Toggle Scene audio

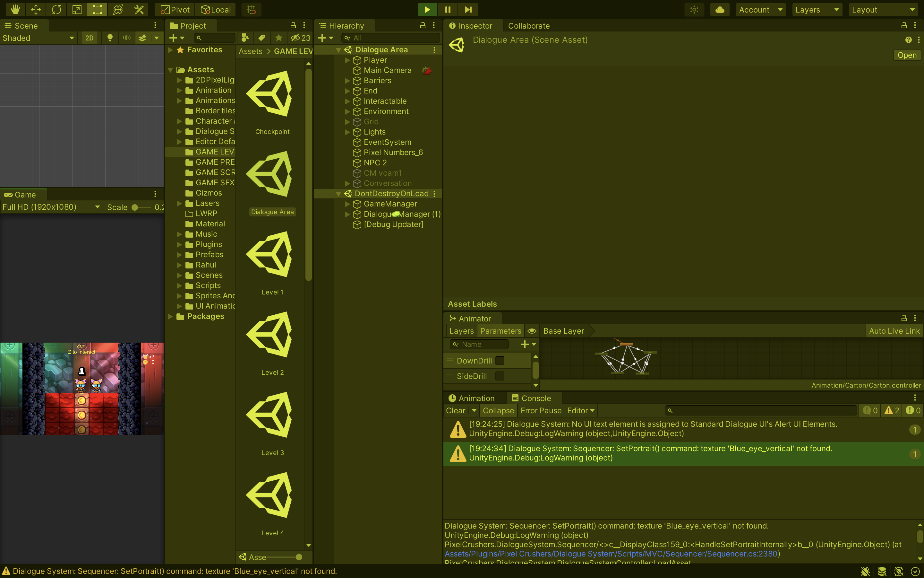126,38
